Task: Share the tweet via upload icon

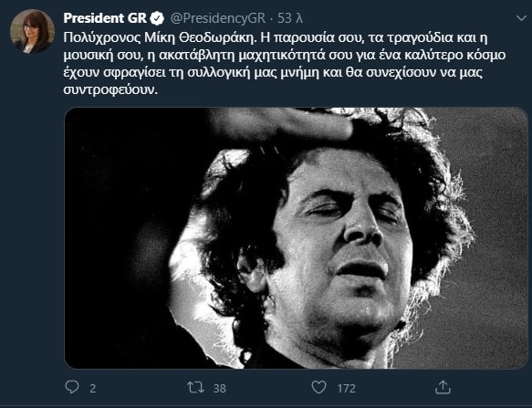Action: click(x=443, y=387)
